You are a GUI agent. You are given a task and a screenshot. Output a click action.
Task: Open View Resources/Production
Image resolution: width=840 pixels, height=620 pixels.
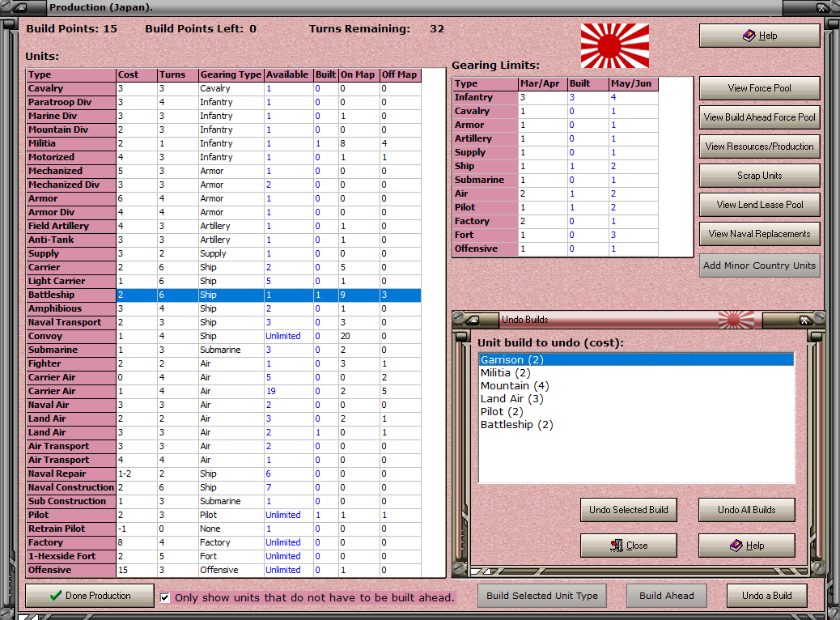759,147
